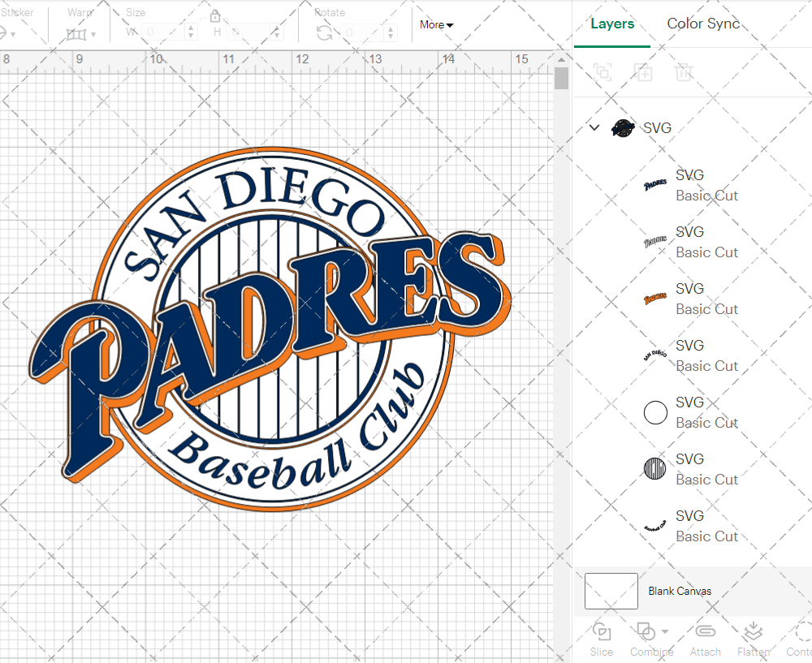Screen dimensions: 812x663
Task: Click the Height stepper arrows
Action: tap(277, 32)
